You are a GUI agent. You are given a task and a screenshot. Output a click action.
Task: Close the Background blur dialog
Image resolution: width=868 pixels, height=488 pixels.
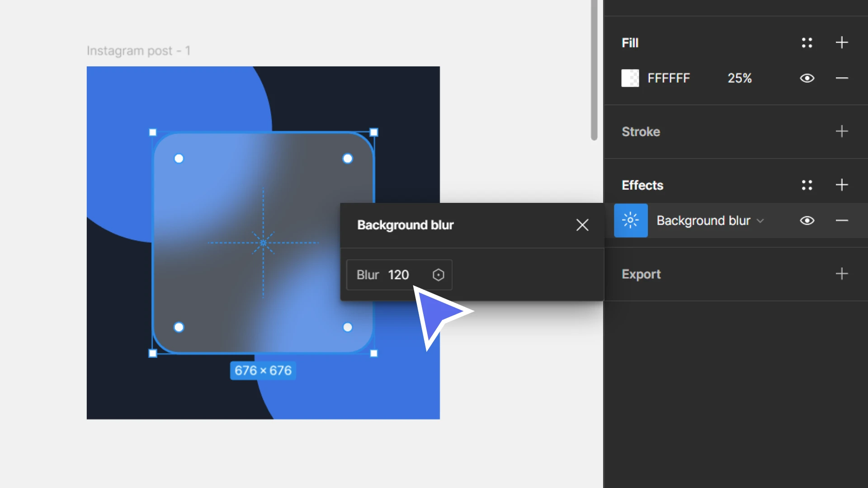pyautogui.click(x=582, y=225)
